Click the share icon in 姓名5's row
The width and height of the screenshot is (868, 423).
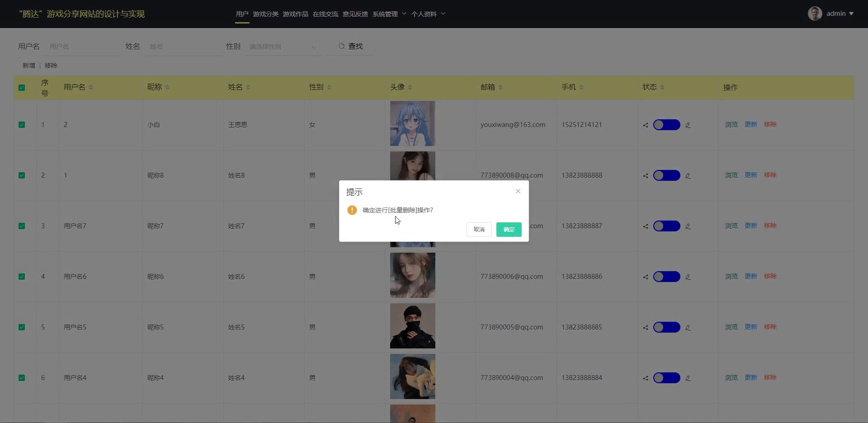[646, 328]
